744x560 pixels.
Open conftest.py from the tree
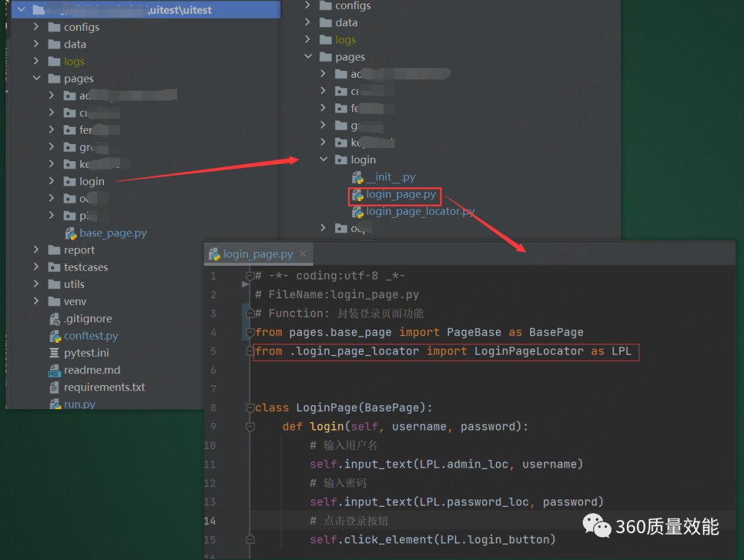pos(91,335)
